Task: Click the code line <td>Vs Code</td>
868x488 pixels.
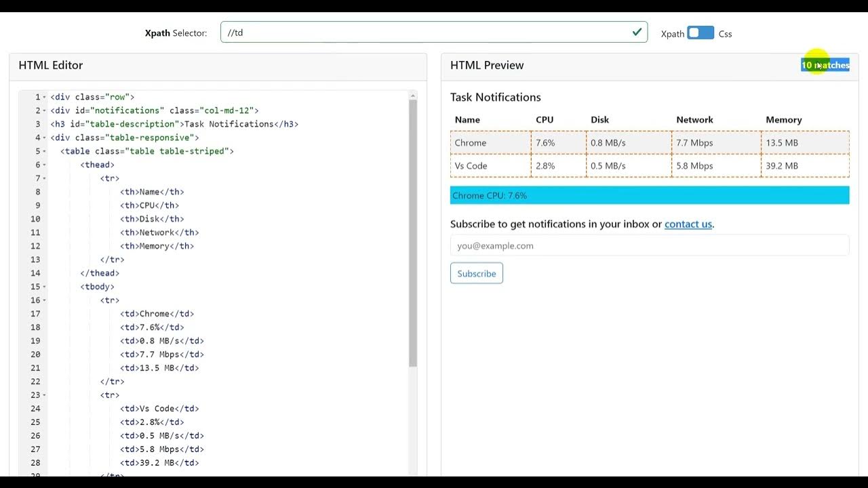Action: [x=159, y=409]
